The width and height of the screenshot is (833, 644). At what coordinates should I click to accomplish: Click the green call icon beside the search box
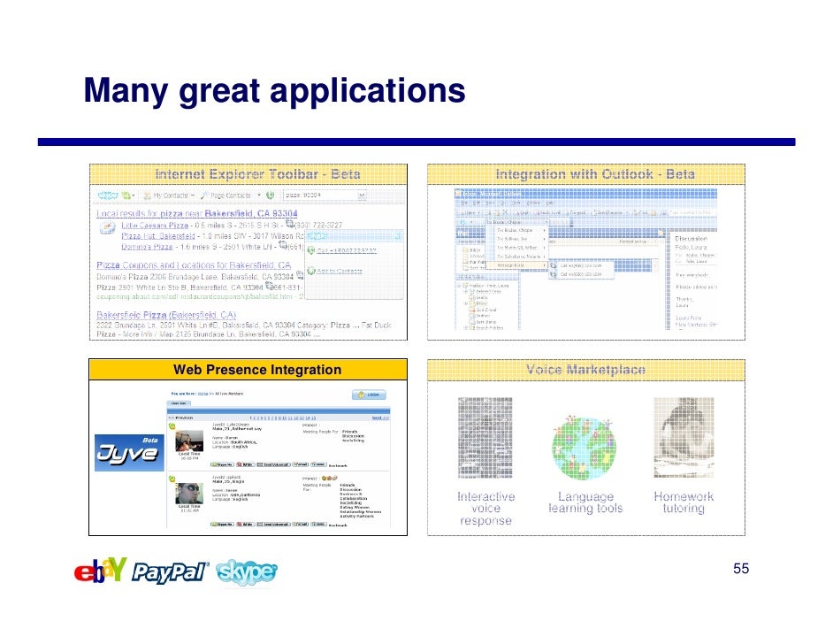point(270,195)
